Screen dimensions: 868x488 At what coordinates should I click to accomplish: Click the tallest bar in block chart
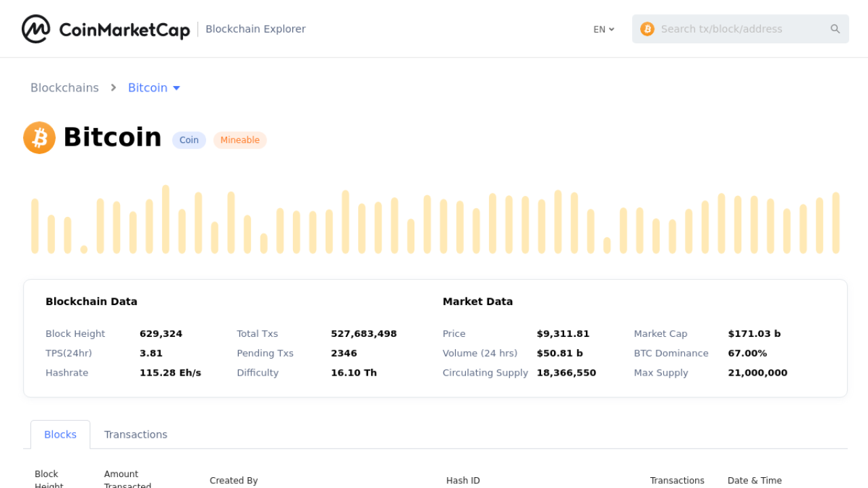(165, 219)
